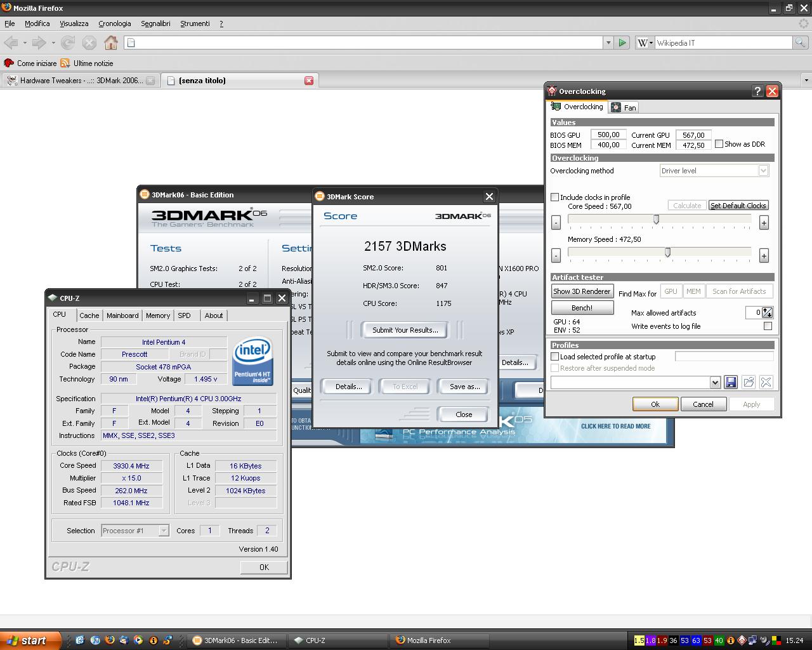Click the red diamond tray icon

pyautogui.click(x=742, y=640)
